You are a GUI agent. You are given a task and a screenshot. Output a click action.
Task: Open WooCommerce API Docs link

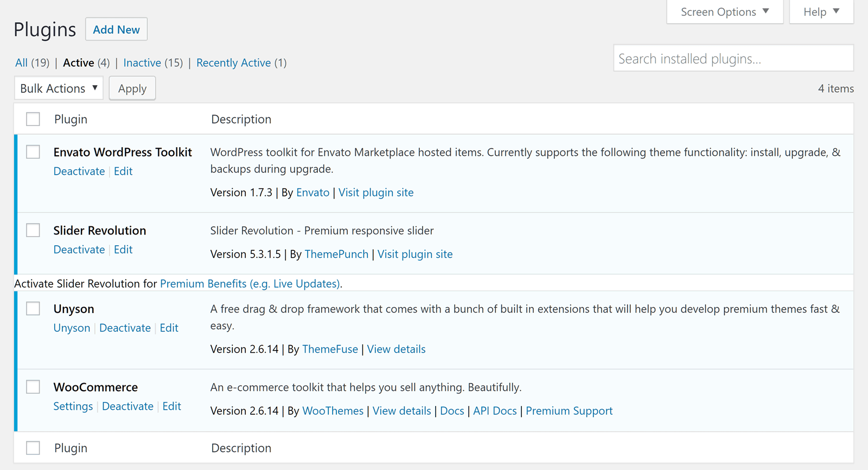point(495,411)
